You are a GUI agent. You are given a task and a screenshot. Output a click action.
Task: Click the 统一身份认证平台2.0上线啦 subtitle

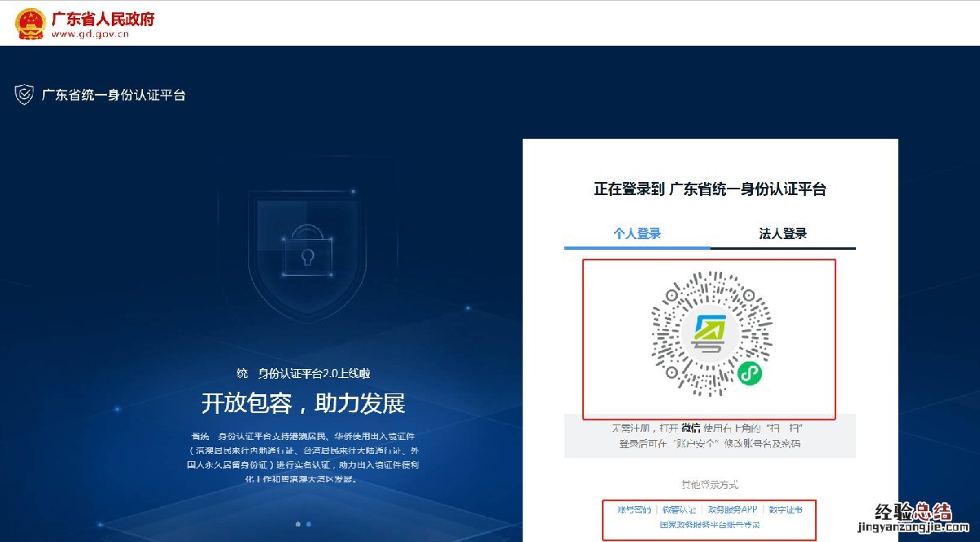303,373
